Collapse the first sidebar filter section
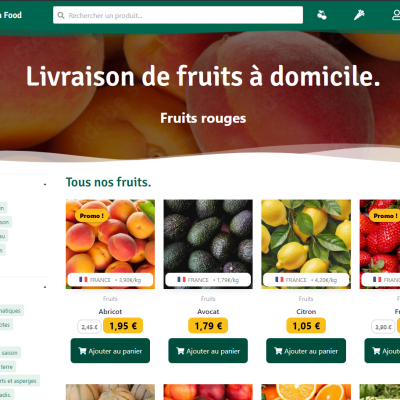Image resolution: width=400 pixels, height=400 pixels. point(45,184)
